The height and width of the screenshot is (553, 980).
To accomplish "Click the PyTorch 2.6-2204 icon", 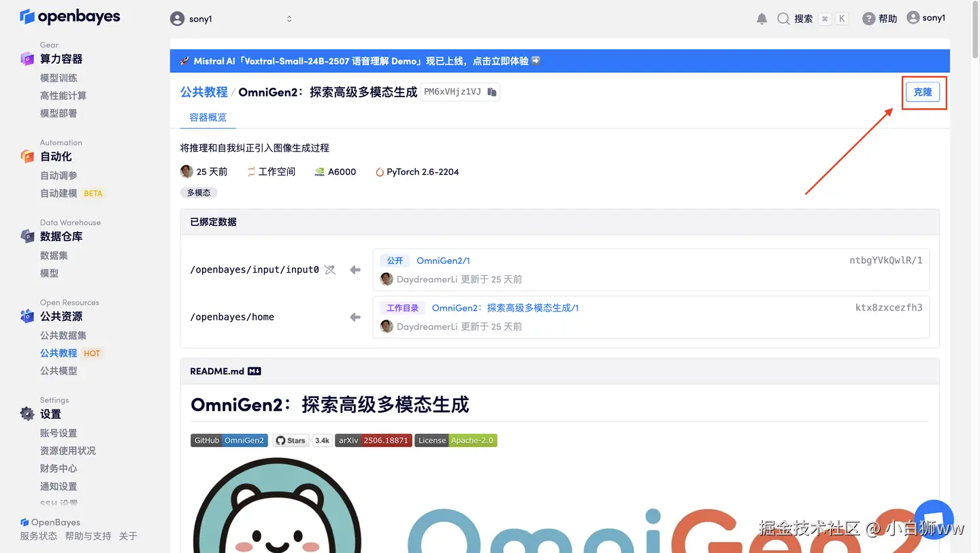I will [x=380, y=172].
